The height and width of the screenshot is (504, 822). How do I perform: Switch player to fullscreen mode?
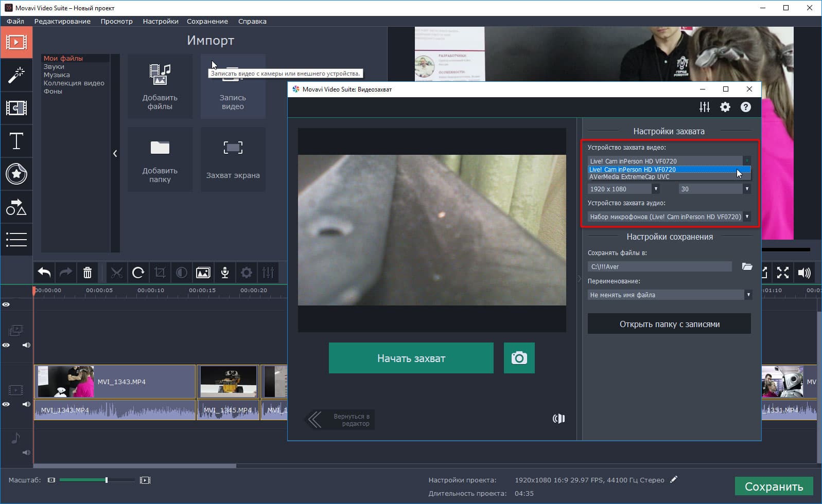click(783, 273)
